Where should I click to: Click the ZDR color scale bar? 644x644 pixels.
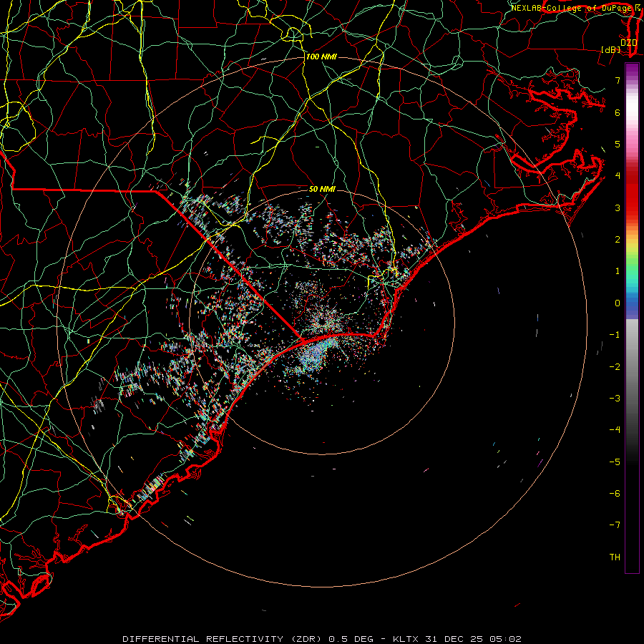pos(632,318)
